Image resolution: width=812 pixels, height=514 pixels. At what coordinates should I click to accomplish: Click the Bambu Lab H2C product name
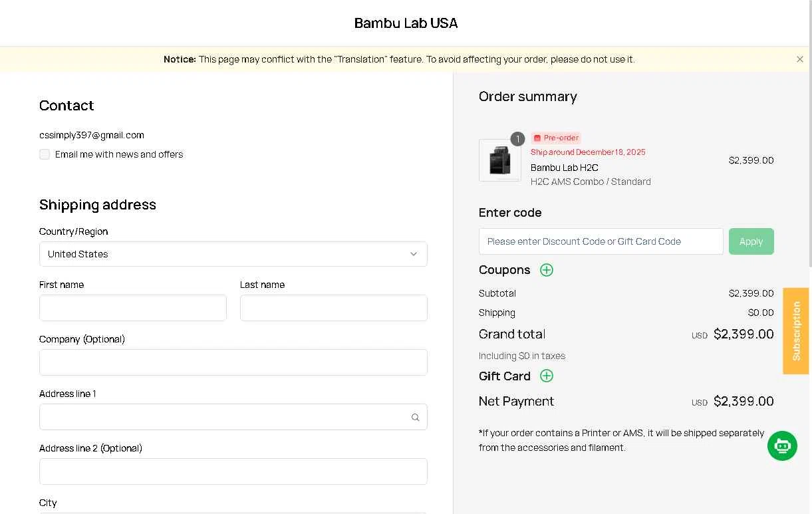[x=564, y=168]
